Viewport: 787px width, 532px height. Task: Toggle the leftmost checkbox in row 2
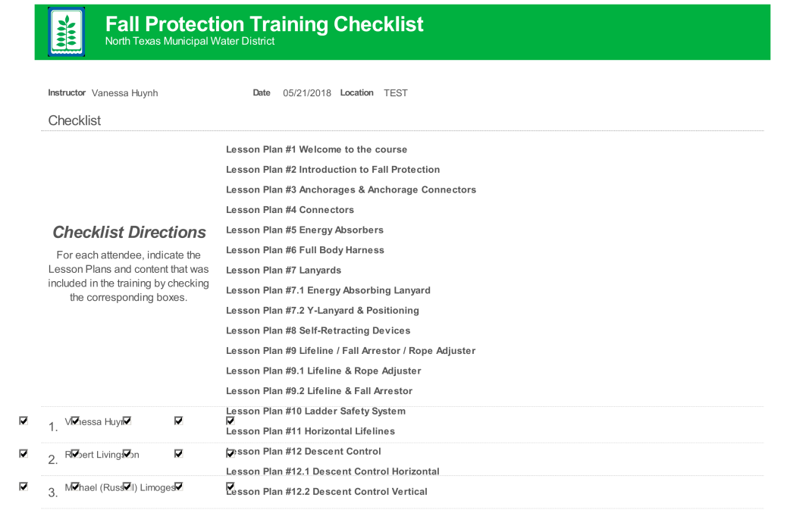click(x=24, y=453)
